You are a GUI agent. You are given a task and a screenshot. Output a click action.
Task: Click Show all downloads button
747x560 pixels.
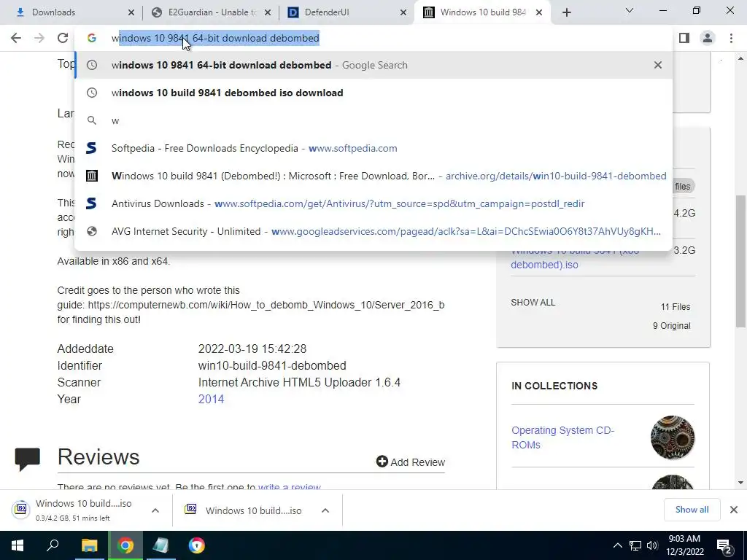(692, 510)
